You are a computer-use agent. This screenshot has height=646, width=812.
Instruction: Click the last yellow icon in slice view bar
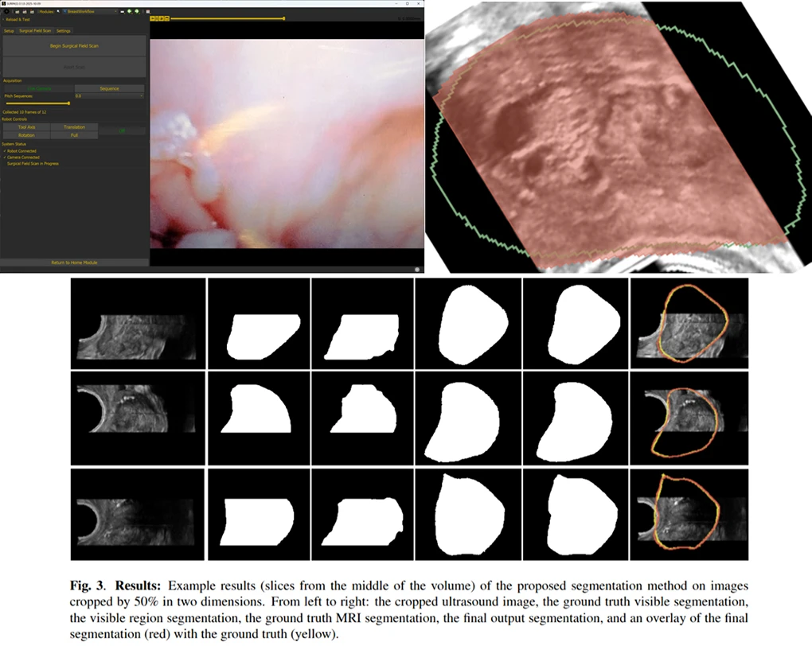click(166, 18)
